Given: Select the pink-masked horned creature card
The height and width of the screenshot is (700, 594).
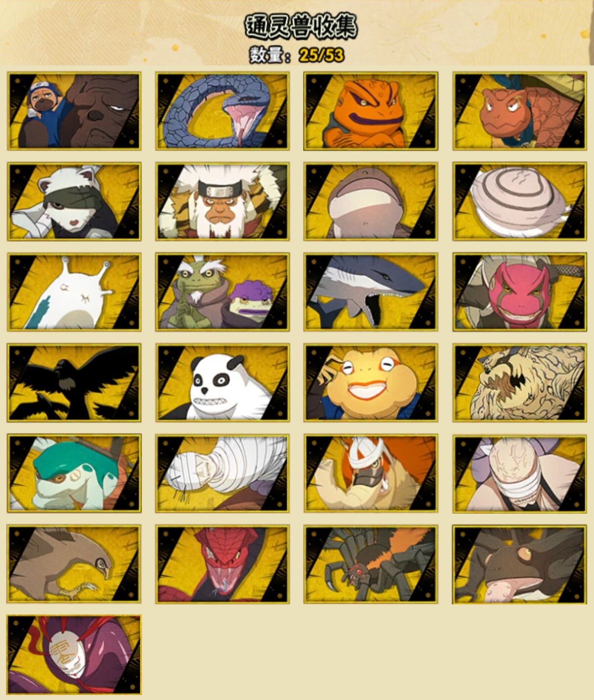Looking at the screenshot, I should [x=519, y=292].
